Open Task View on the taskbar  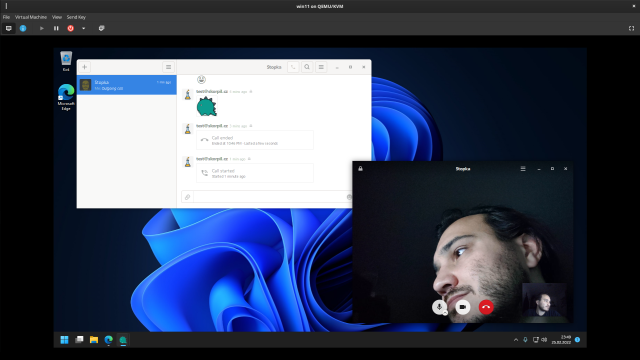79,340
